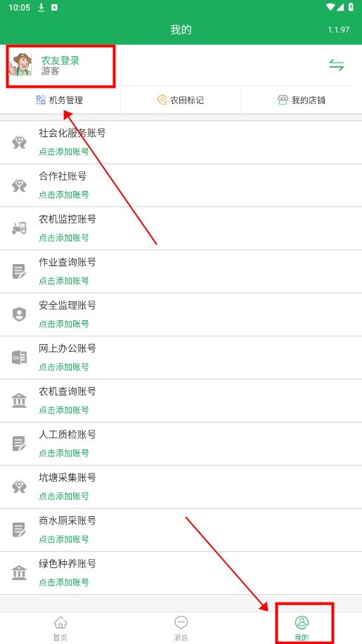Click 点击添加账号 under 作业查询账号
Screen dimensions: 362x644
[x=64, y=280]
